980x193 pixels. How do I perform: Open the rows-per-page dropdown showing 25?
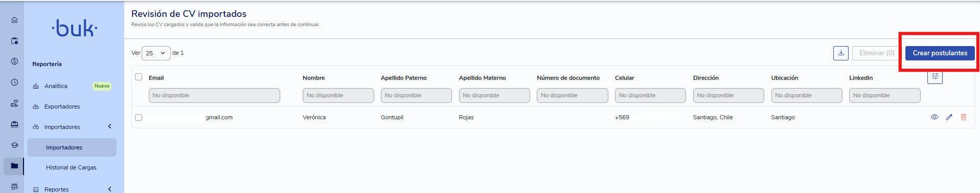[x=156, y=53]
